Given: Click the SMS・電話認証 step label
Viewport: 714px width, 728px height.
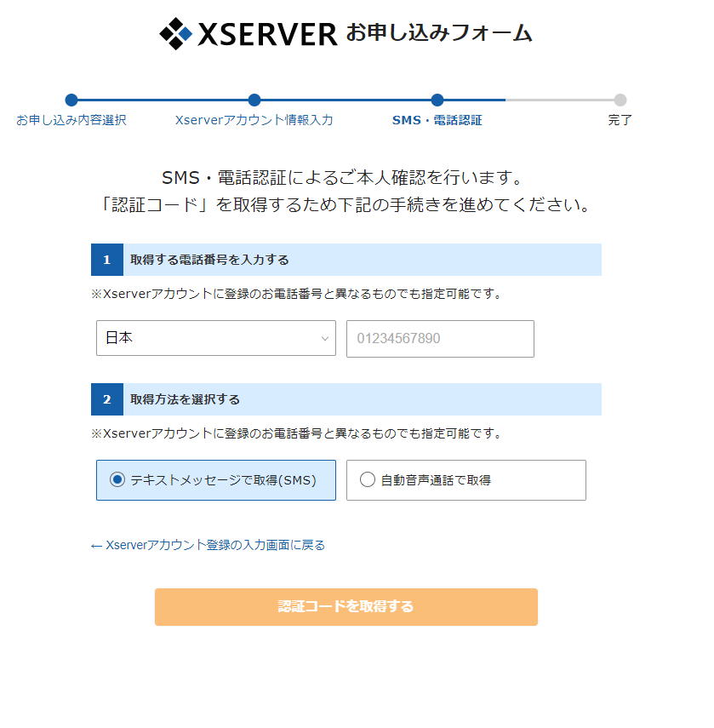Looking at the screenshot, I should tap(437, 120).
